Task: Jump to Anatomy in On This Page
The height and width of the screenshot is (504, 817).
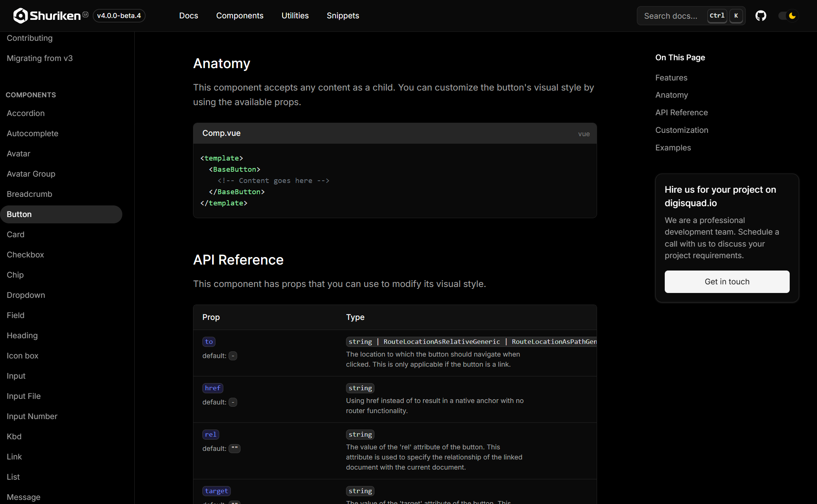Action: point(671,95)
